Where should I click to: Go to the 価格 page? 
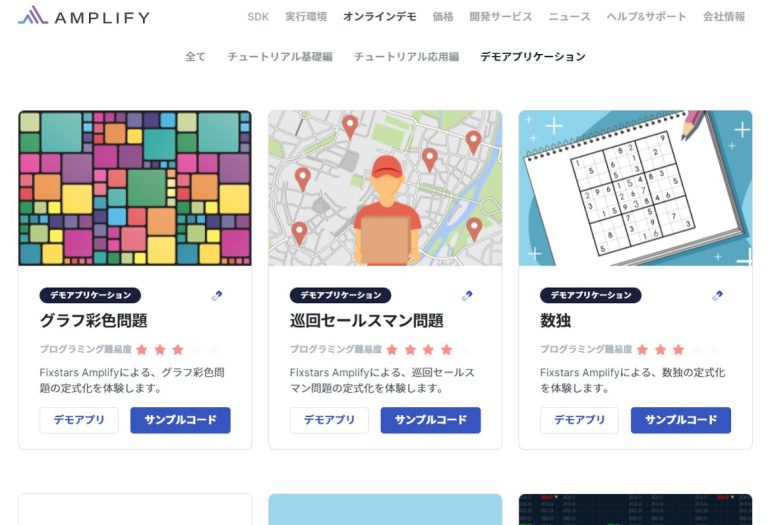(x=443, y=17)
